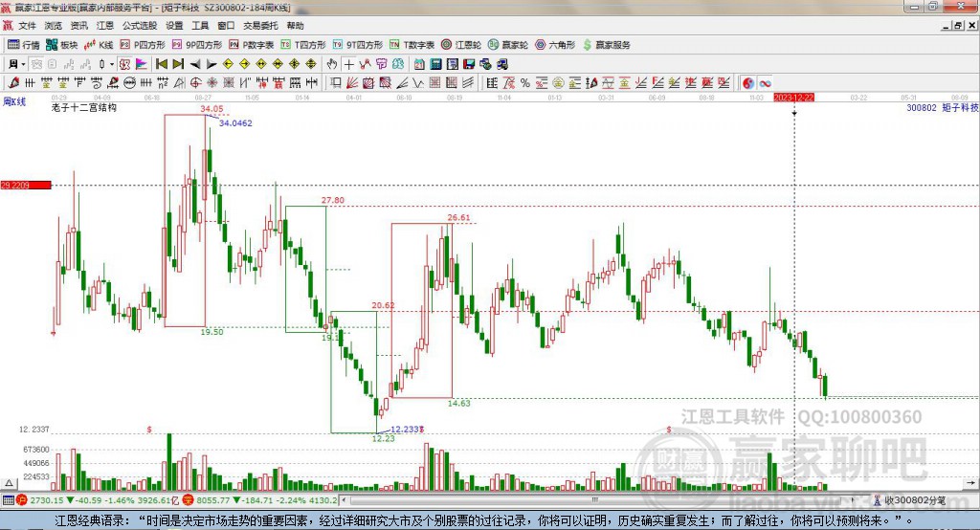Viewport: 980px width, 530px height.
Task: Open the 工具 menu
Action: point(200,26)
